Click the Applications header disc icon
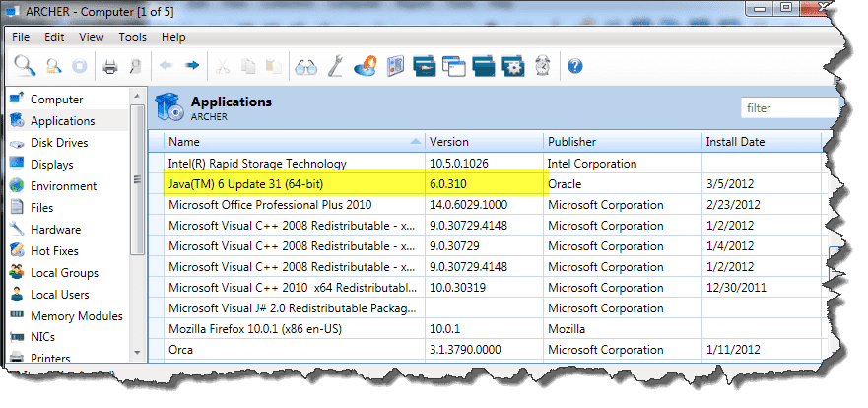The width and height of the screenshot is (868, 408). click(168, 106)
